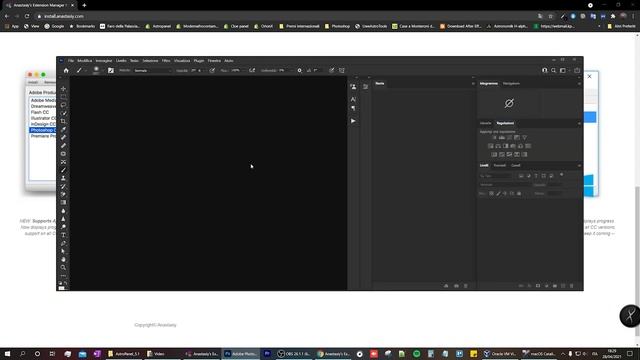Select the Lasso tool

point(63,105)
